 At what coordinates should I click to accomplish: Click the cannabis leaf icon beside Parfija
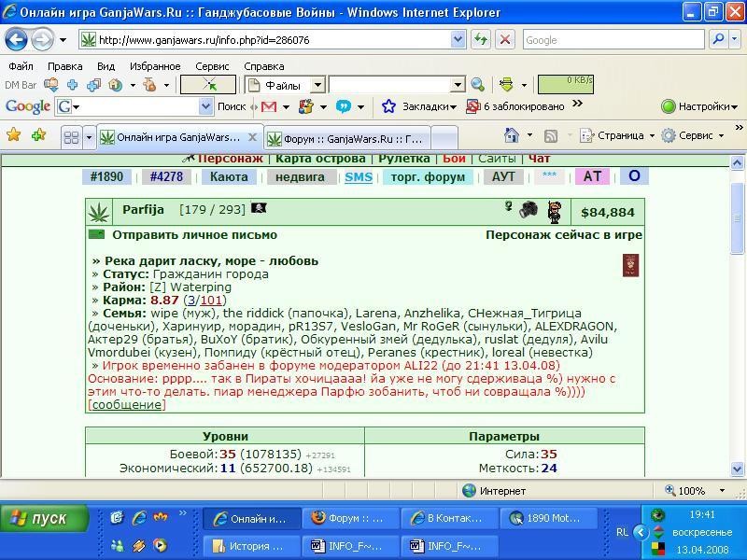(99, 213)
